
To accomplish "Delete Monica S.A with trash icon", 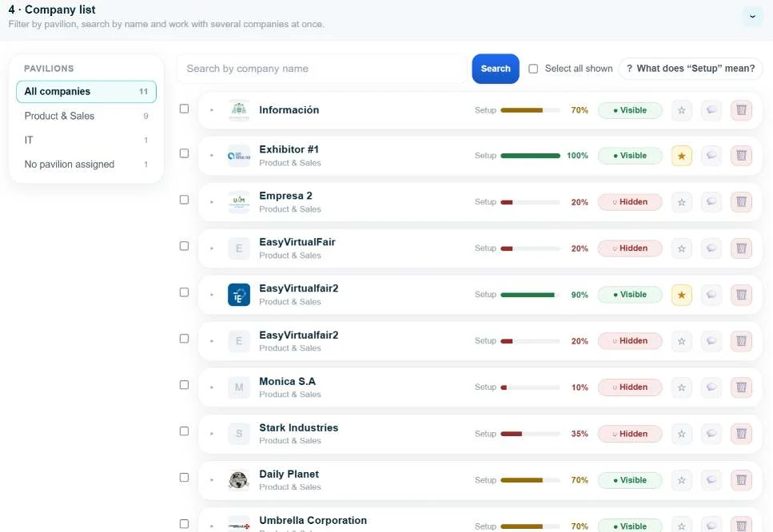I will pyautogui.click(x=741, y=387).
